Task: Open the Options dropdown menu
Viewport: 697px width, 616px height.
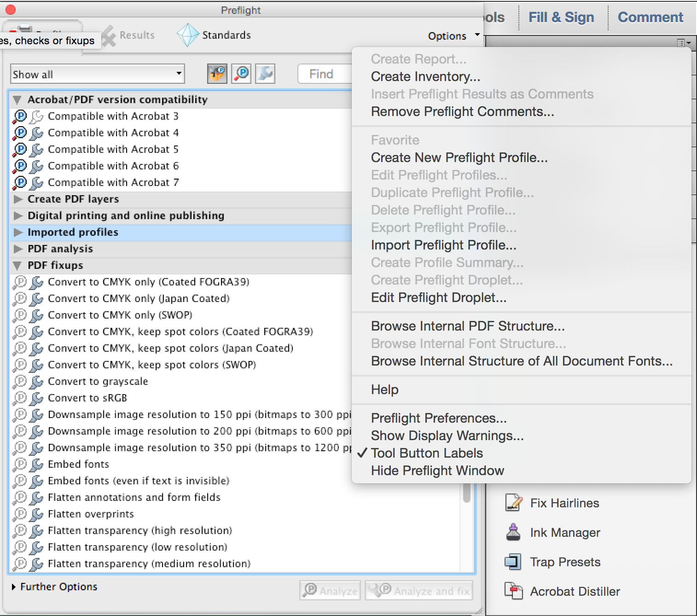Action: [454, 36]
